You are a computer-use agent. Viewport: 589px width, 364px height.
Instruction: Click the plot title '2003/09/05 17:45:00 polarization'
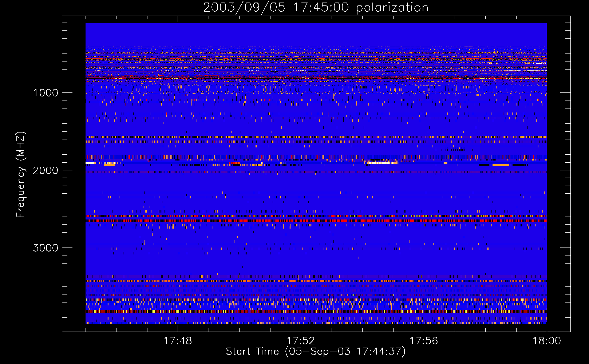316,8
